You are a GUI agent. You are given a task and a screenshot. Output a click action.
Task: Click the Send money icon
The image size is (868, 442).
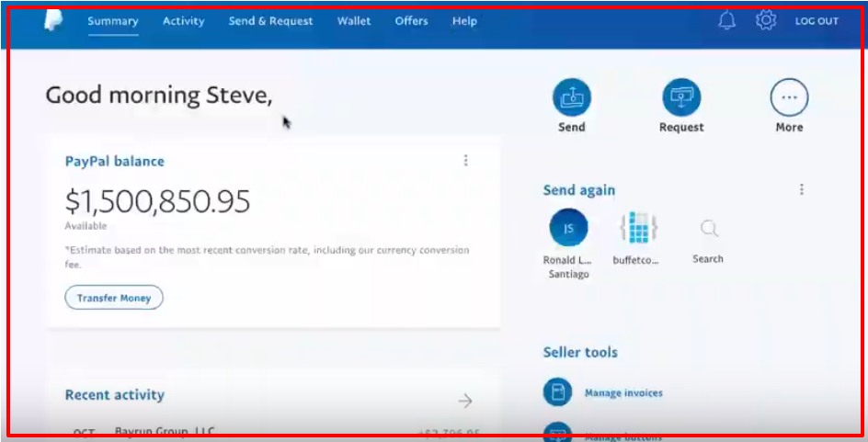(x=571, y=97)
